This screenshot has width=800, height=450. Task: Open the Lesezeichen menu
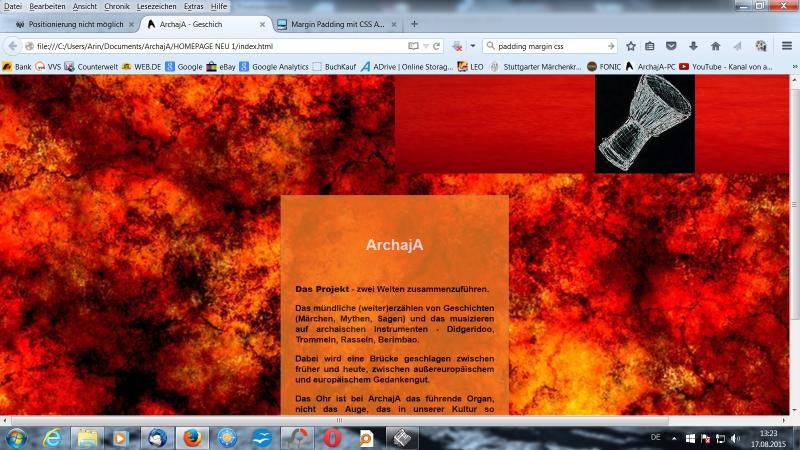(x=155, y=6)
